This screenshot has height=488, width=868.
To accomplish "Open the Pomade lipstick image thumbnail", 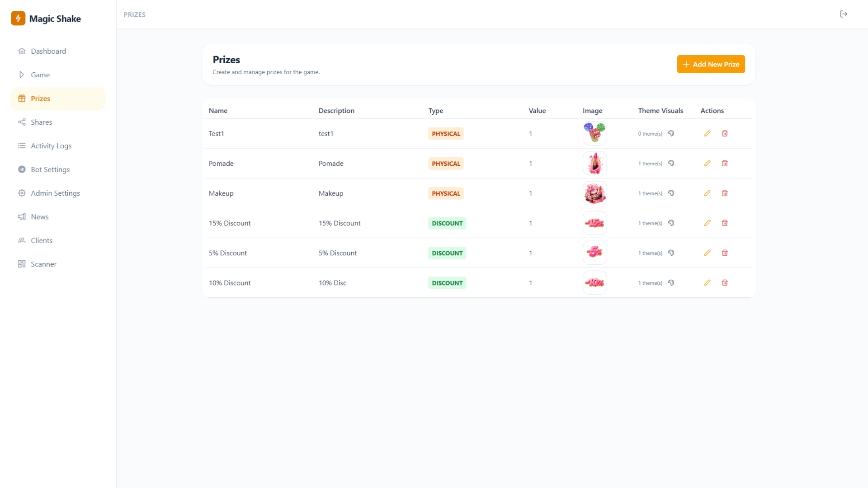I will 594,164.
